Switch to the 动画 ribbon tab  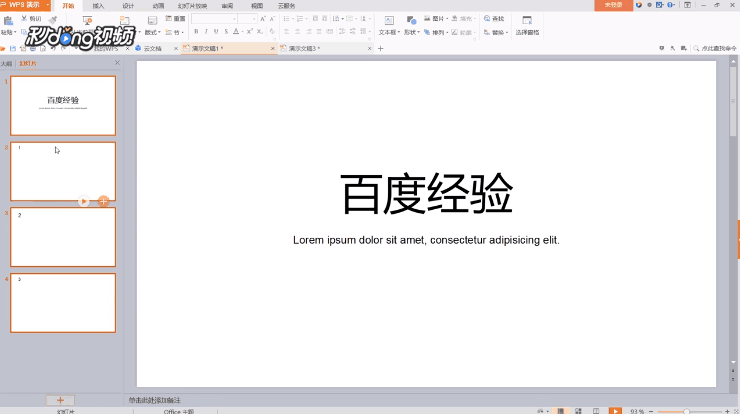[158, 6]
